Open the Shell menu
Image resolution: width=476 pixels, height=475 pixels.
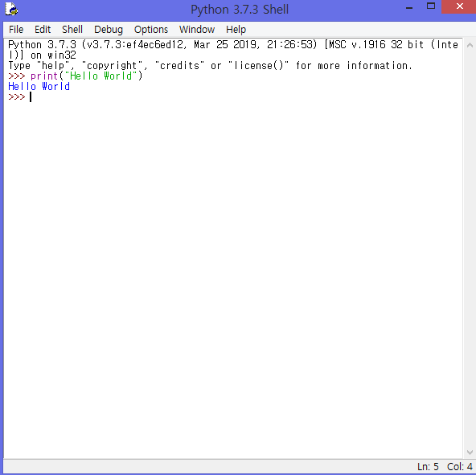[x=72, y=30]
